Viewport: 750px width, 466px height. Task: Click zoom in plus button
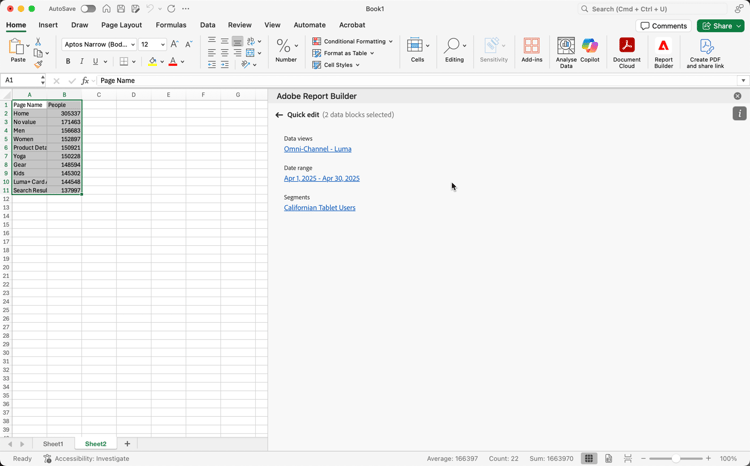(x=708, y=458)
